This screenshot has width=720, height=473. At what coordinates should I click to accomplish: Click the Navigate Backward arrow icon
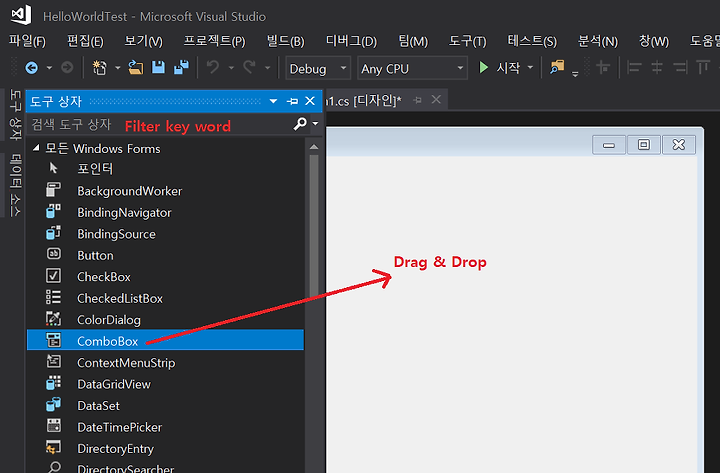pyautogui.click(x=32, y=68)
